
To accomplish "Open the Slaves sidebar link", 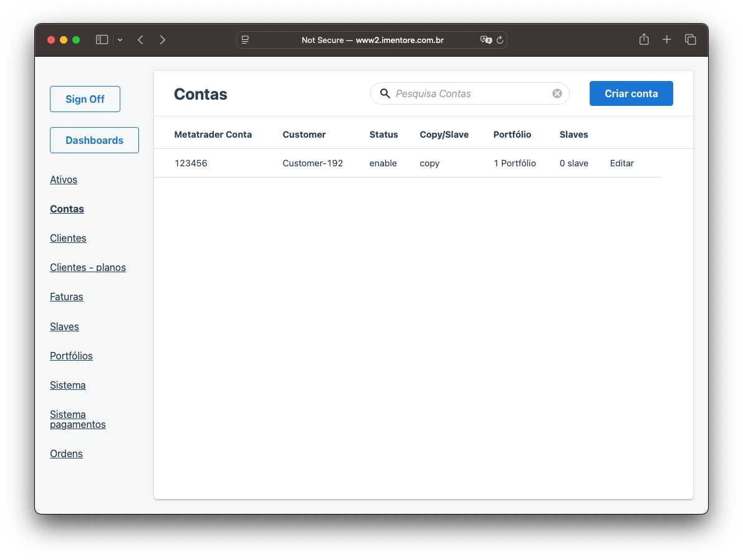I will pos(64,326).
